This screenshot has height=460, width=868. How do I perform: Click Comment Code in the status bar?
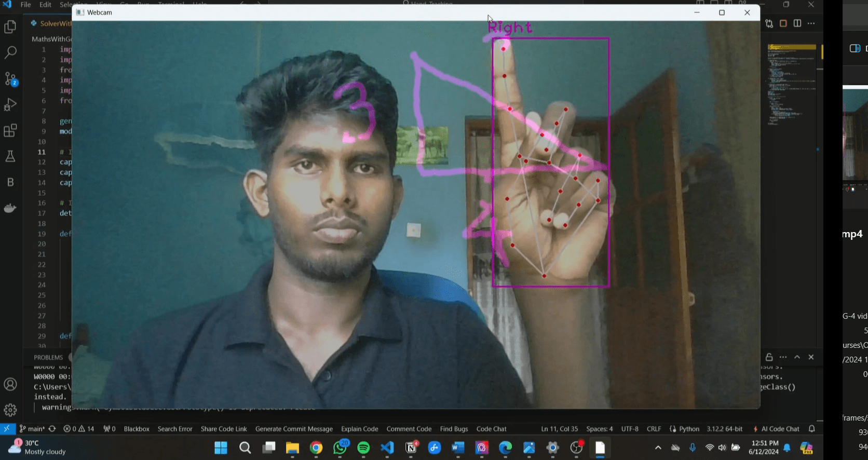tap(409, 429)
